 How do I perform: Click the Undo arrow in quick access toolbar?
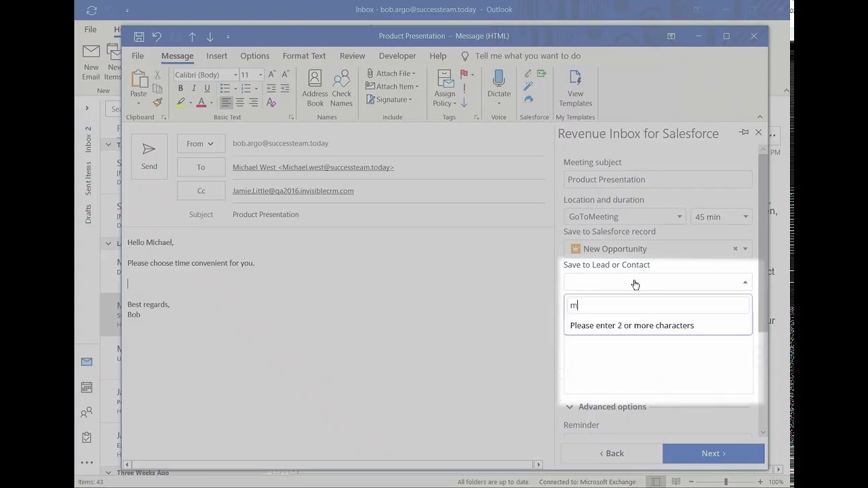click(x=157, y=36)
